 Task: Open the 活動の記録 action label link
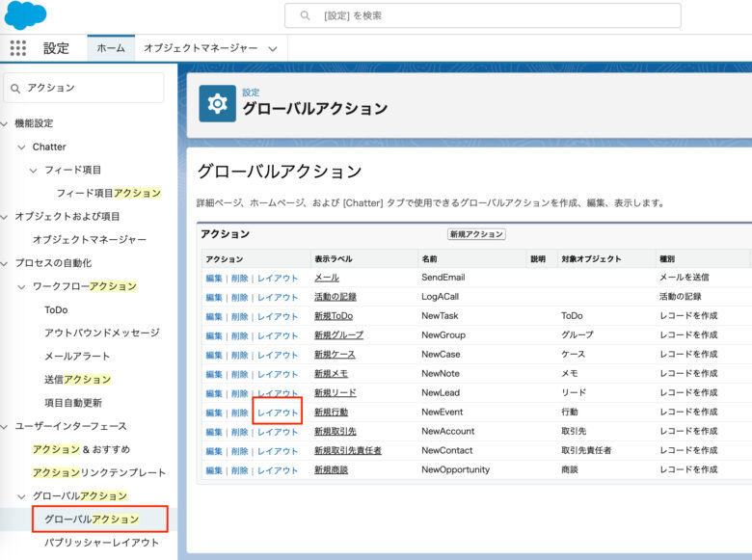[x=336, y=297]
